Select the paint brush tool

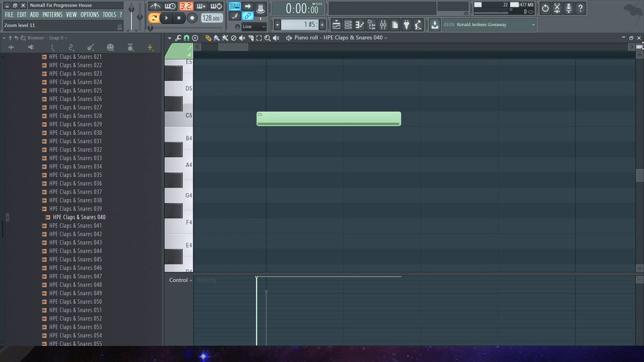click(x=216, y=38)
